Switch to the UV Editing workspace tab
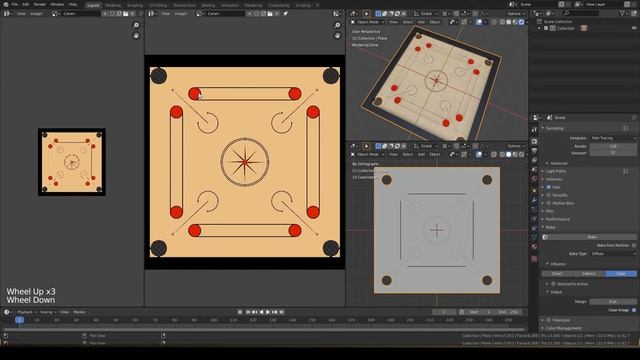Viewport: 640px width, 360px height. coord(158,5)
